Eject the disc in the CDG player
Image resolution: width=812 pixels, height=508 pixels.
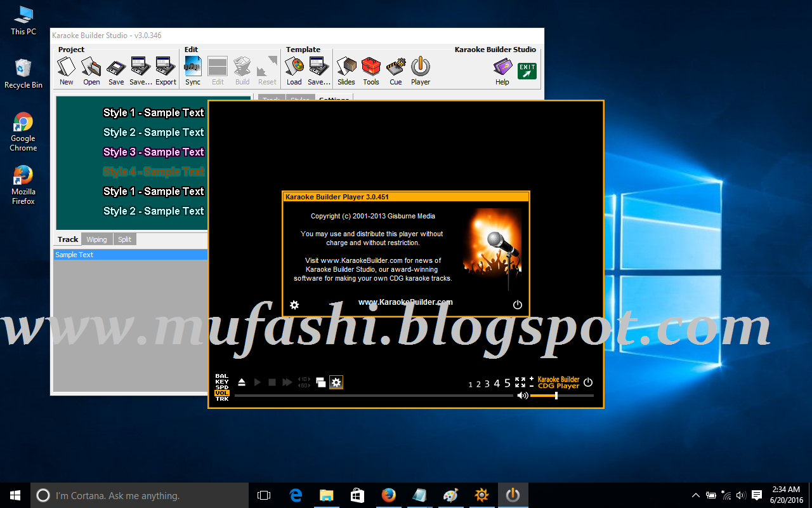(241, 382)
